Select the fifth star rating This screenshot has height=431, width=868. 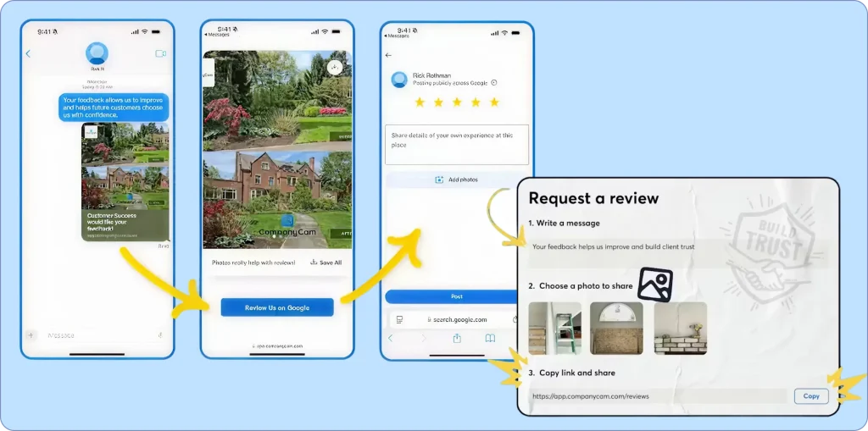pyautogui.click(x=494, y=102)
